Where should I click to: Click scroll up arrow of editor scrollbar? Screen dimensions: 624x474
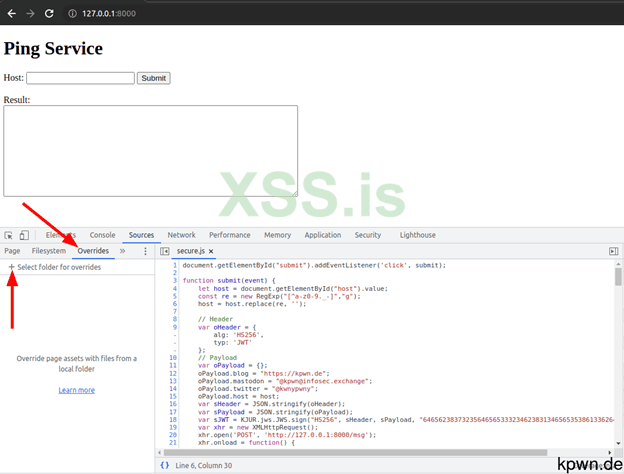[618, 264]
